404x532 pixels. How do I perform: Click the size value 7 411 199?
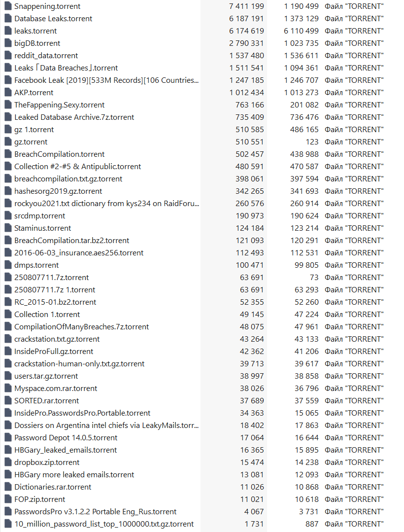click(246, 6)
